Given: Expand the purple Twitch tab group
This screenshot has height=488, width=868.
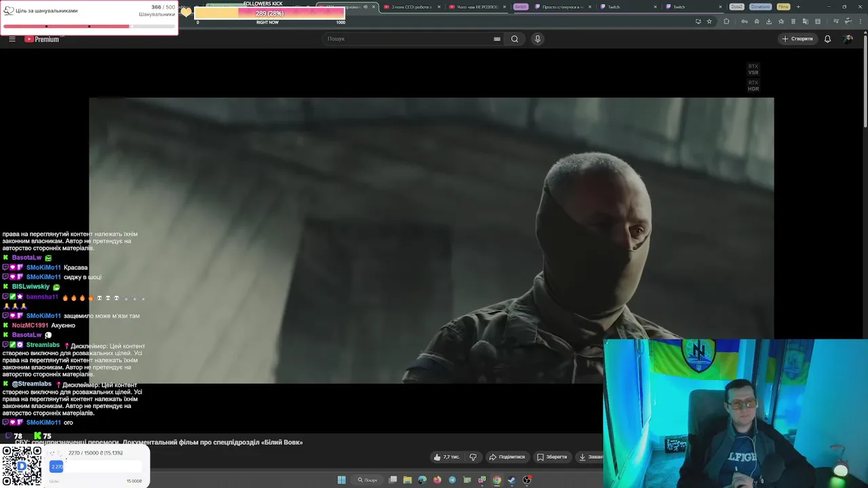Looking at the screenshot, I should click(x=520, y=7).
